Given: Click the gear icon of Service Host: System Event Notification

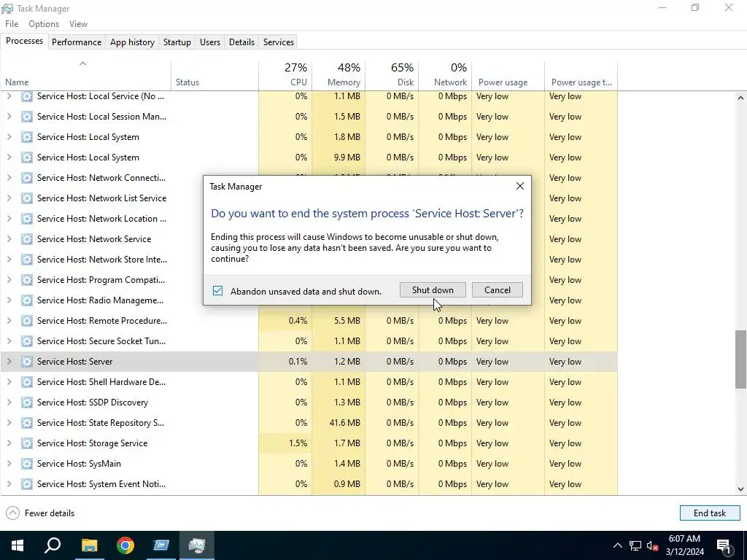Looking at the screenshot, I should pyautogui.click(x=27, y=484).
